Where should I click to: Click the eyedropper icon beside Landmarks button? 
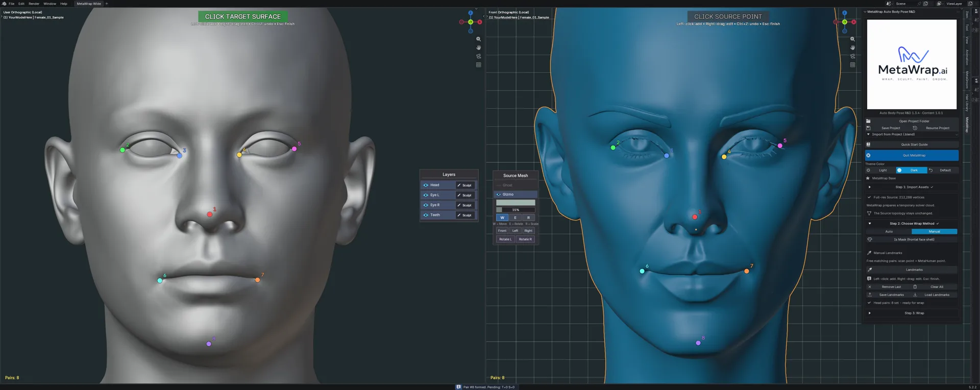click(869, 270)
